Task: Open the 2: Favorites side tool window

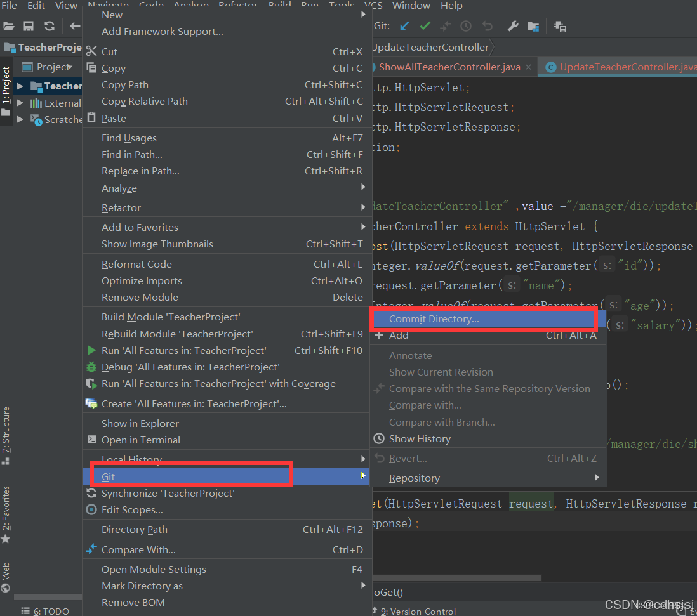Action: click(x=6, y=514)
